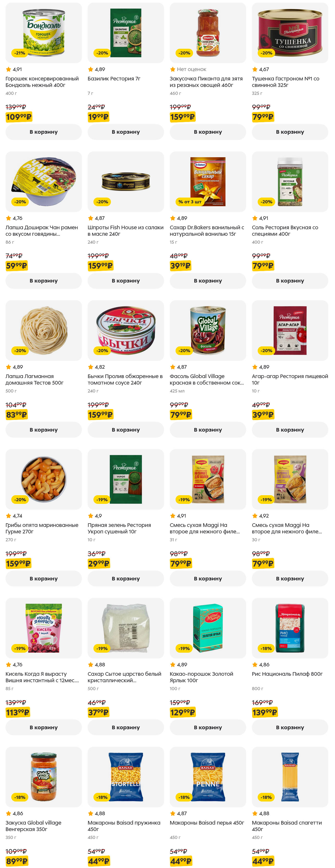Click the -18% badge on Рис Националь
335x868 pixels.
click(x=266, y=648)
